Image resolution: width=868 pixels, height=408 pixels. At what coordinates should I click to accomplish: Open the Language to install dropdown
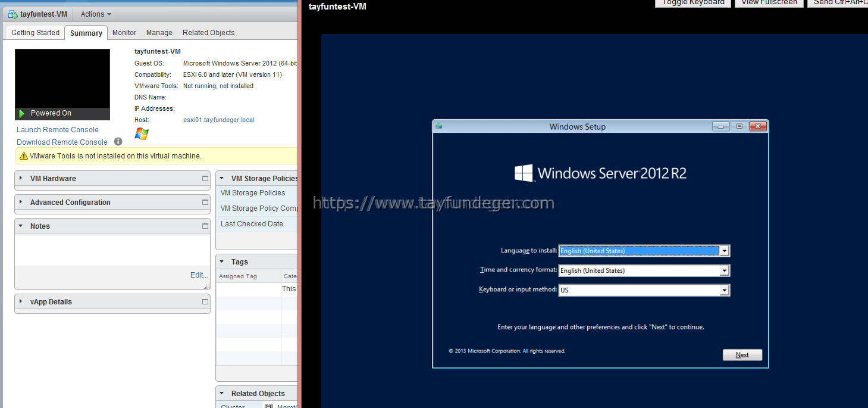tap(724, 251)
